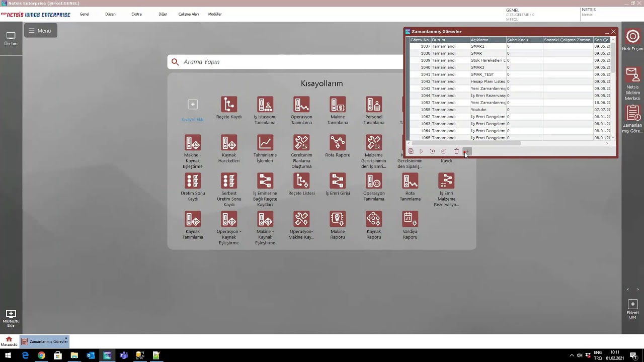This screenshot has height=362, width=644.
Task: Open the Genel menu
Action: pos(85,14)
